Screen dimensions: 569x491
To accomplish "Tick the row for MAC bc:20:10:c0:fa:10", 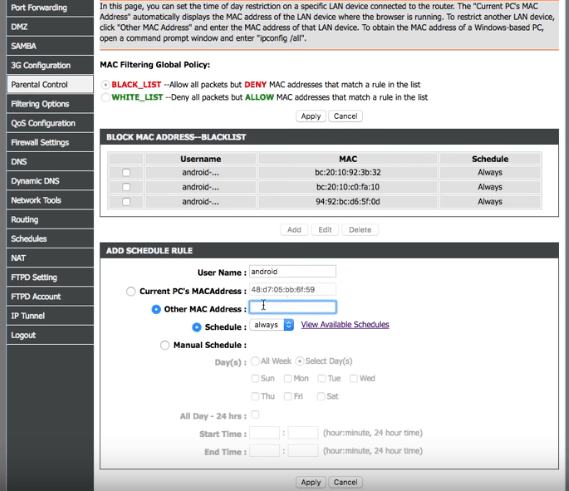I will point(126,187).
